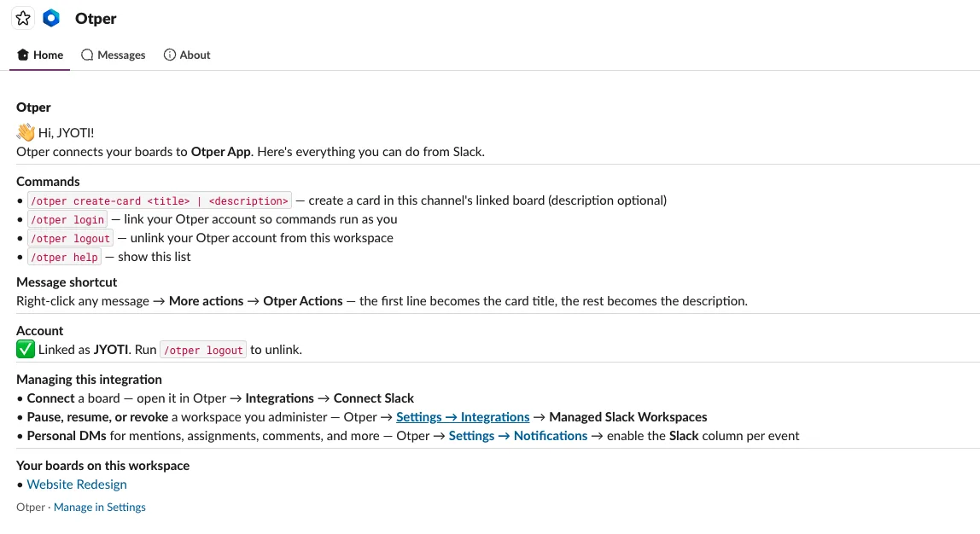
Task: Click the bold Personal DMs text
Action: coord(67,436)
